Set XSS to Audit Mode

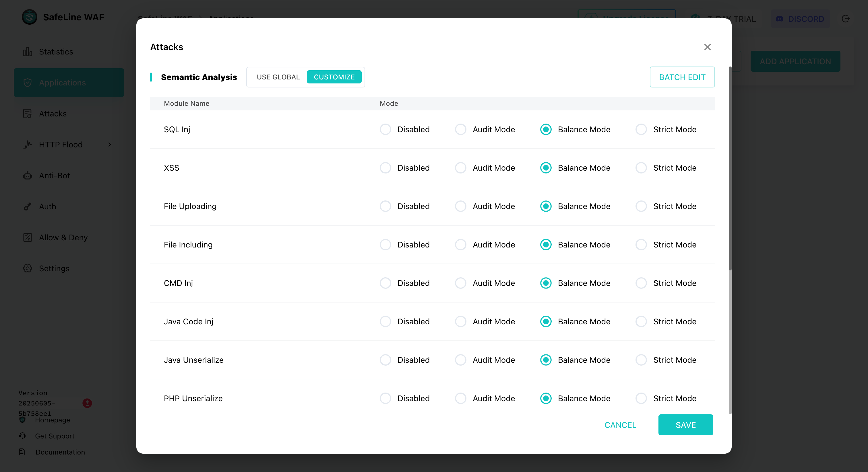(x=460, y=168)
